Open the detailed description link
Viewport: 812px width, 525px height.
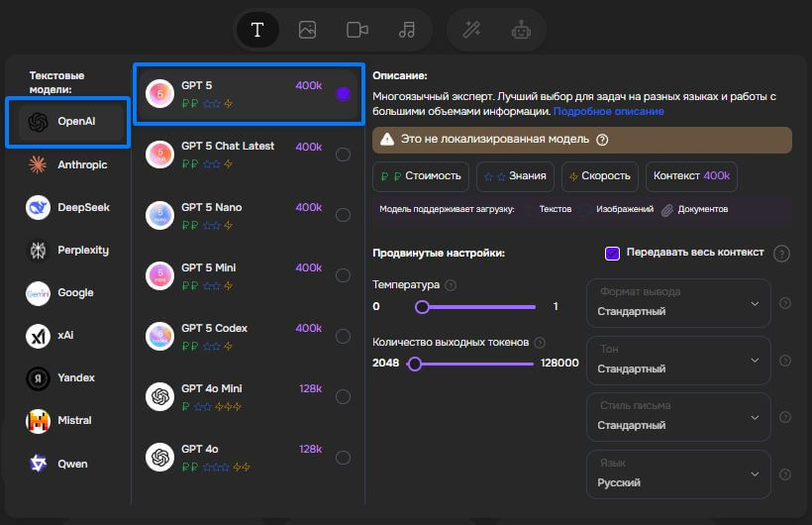click(x=608, y=112)
